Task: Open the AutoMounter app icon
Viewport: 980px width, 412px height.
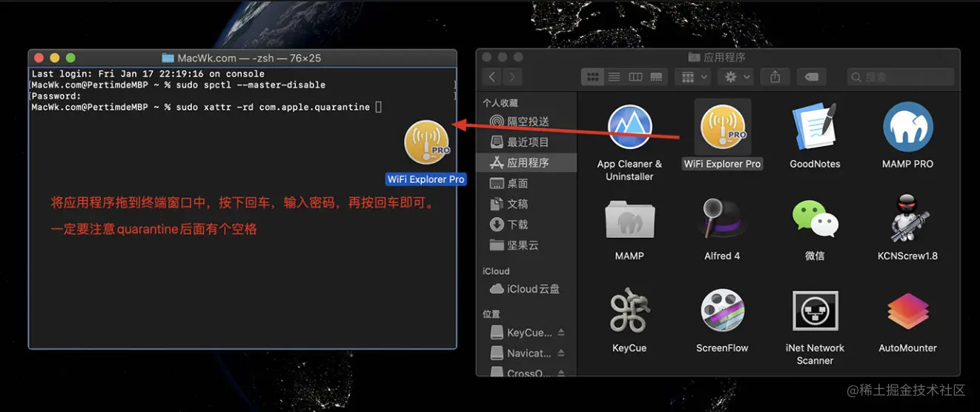Action: pos(907,311)
